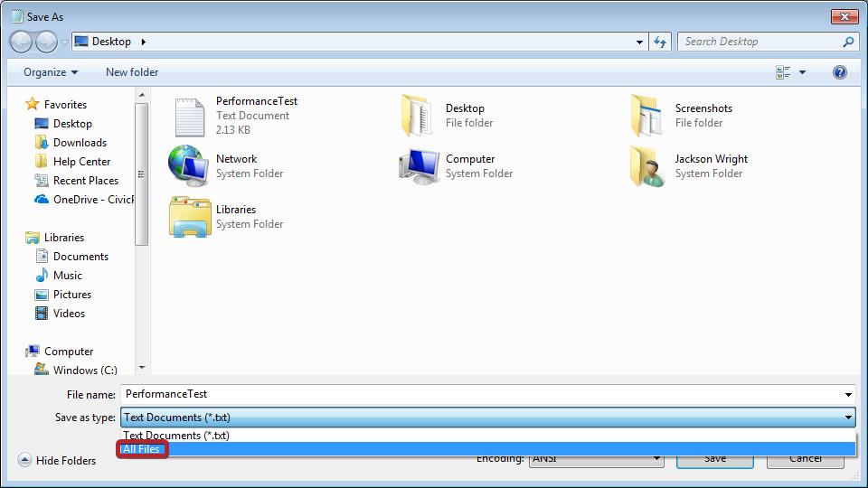Image resolution: width=868 pixels, height=488 pixels.
Task: Select the Screenshots folder icon
Action: click(x=646, y=116)
